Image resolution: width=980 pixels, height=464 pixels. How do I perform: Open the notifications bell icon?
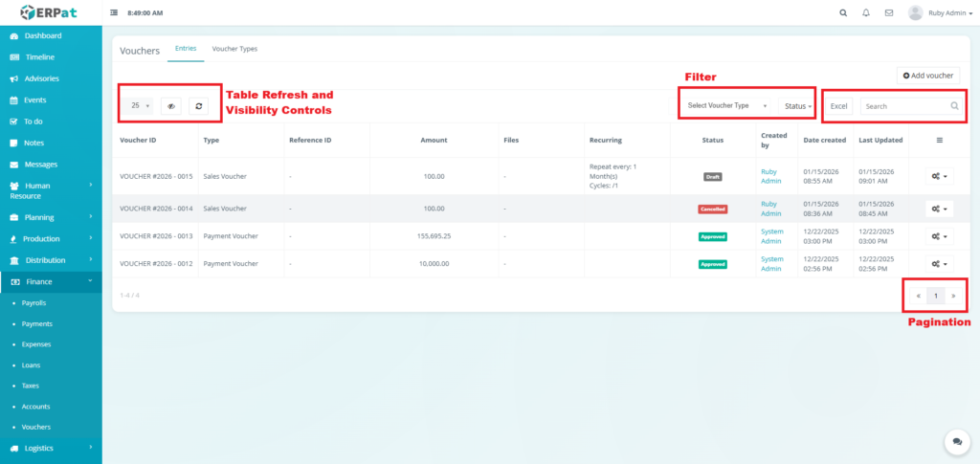click(866, 13)
